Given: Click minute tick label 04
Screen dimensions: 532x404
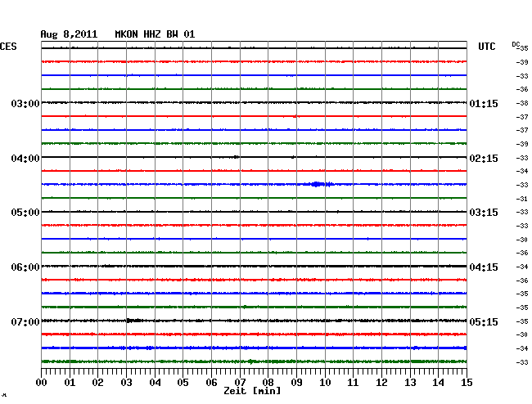Looking at the screenshot, I should click(x=155, y=383).
